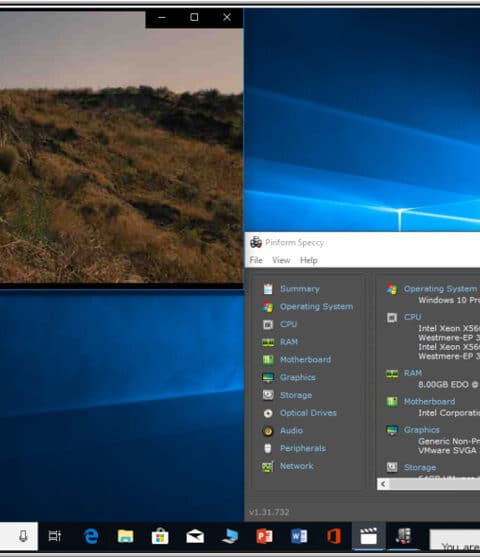Launch Microsoft Edge from the taskbar
The image size is (480, 557).
pyautogui.click(x=91, y=536)
